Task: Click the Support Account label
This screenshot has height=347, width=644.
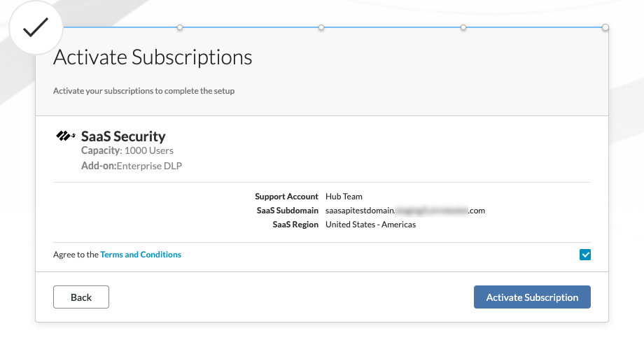Action: pyautogui.click(x=286, y=197)
